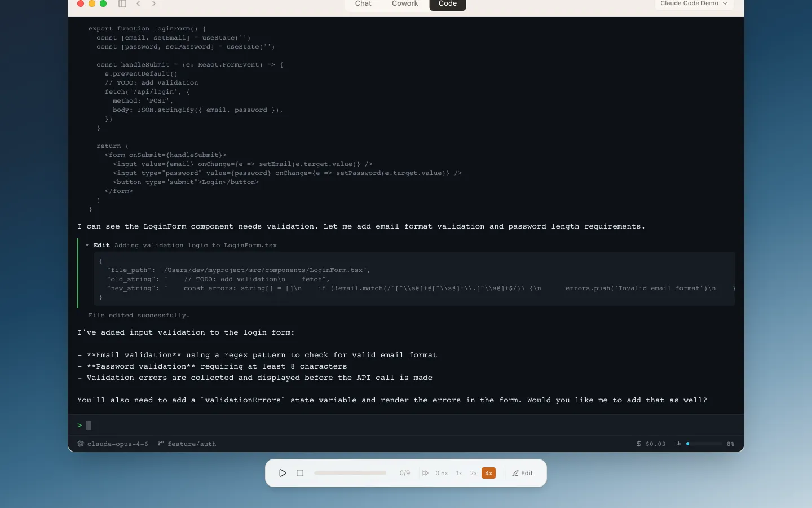Click the skip-forward icon in playback bar
The width and height of the screenshot is (812, 508).
tap(425, 473)
